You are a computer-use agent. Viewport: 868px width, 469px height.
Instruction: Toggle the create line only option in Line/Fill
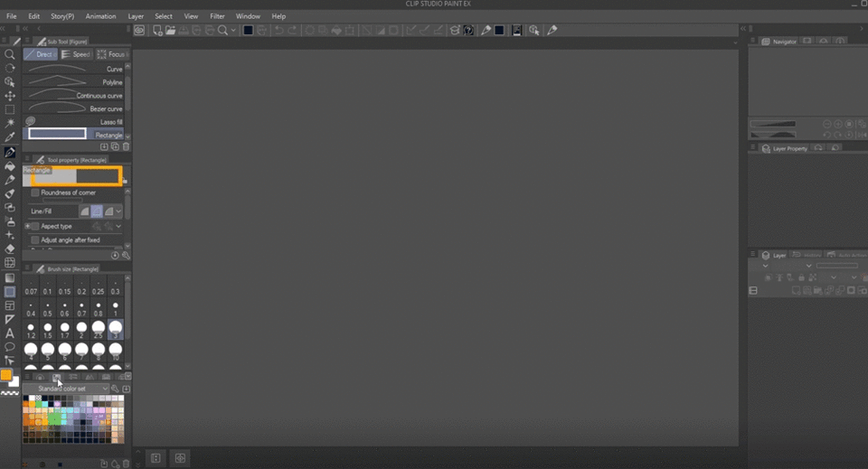(x=85, y=211)
